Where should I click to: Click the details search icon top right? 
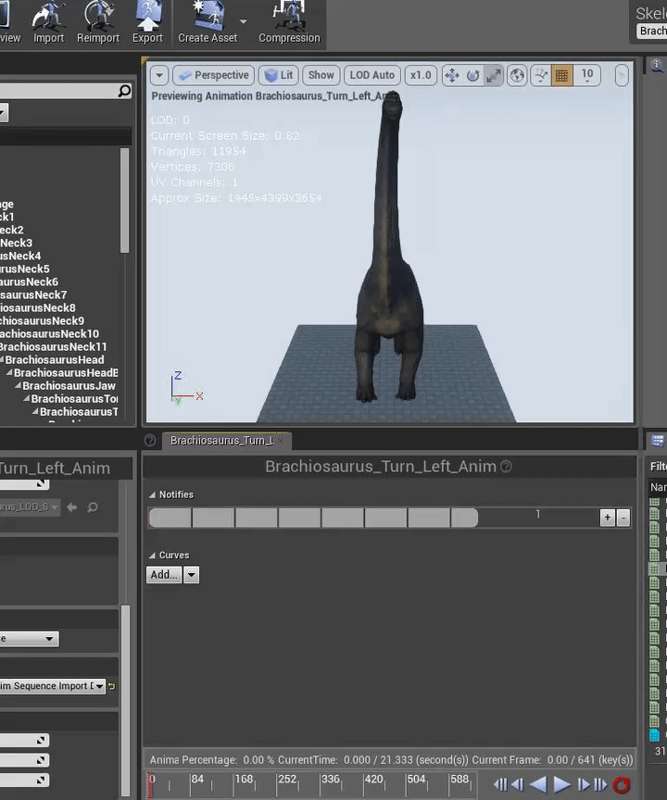click(656, 65)
